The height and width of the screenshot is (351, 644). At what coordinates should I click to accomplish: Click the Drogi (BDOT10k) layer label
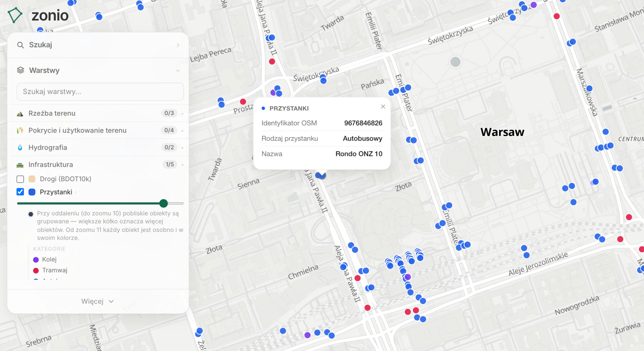(65, 179)
